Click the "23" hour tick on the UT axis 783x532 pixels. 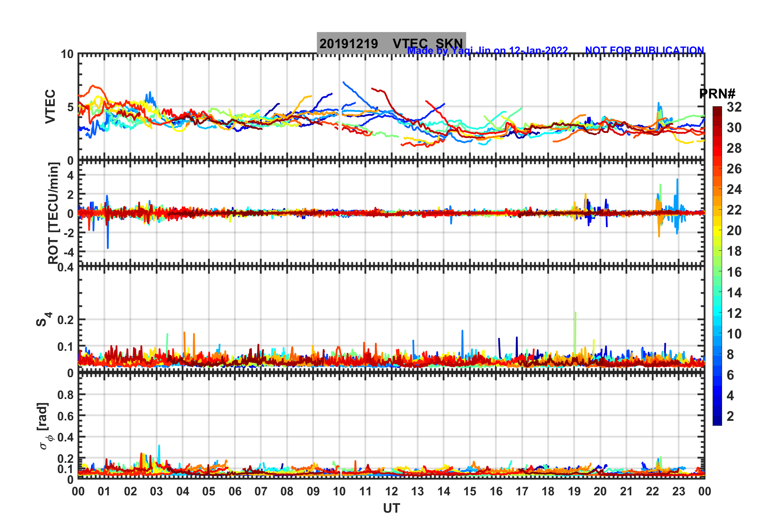coord(679,491)
